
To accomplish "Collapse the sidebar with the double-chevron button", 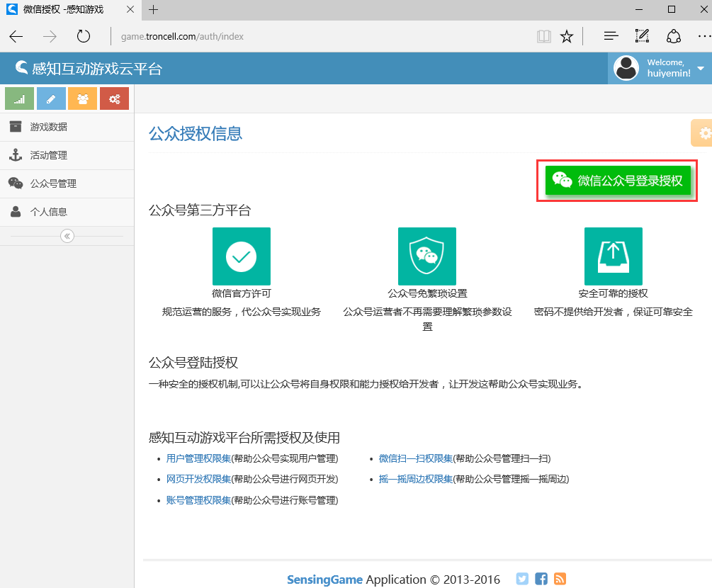I will (67, 236).
